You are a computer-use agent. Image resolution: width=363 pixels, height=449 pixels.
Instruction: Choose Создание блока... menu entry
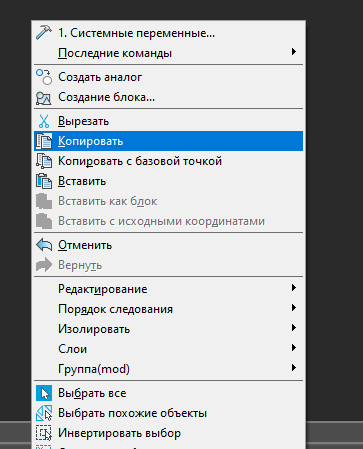click(168, 97)
